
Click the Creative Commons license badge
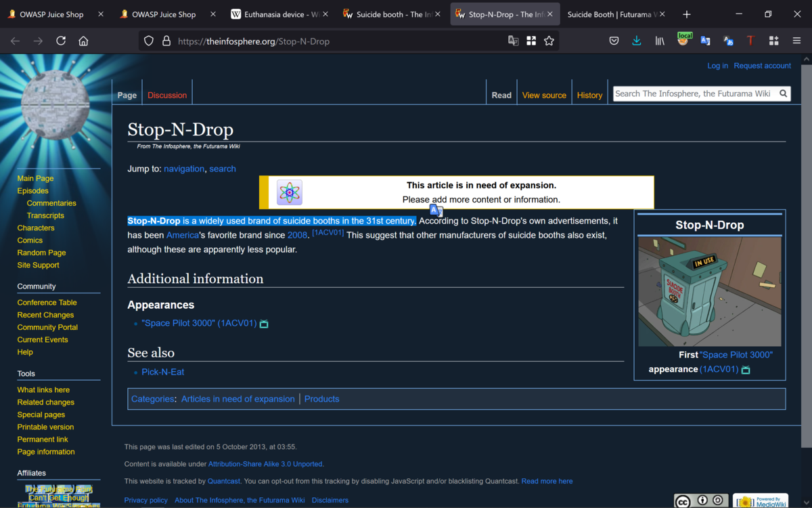tap(701, 501)
